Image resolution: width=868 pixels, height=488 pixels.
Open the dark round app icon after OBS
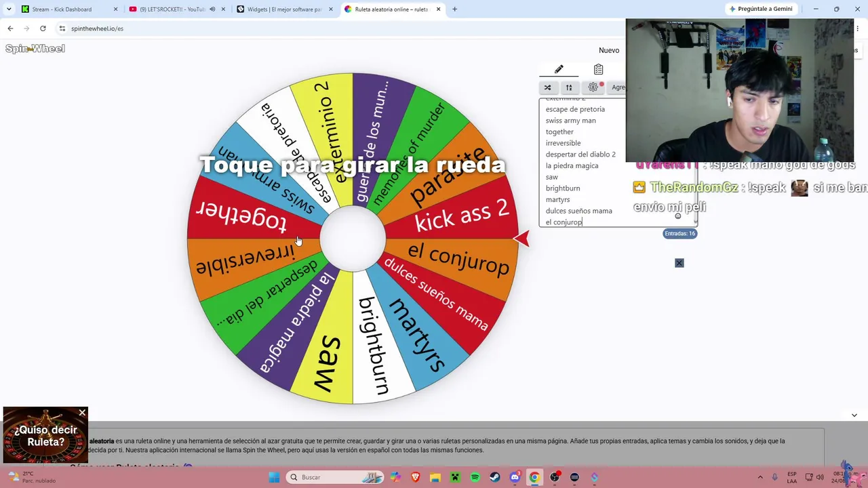(x=574, y=477)
